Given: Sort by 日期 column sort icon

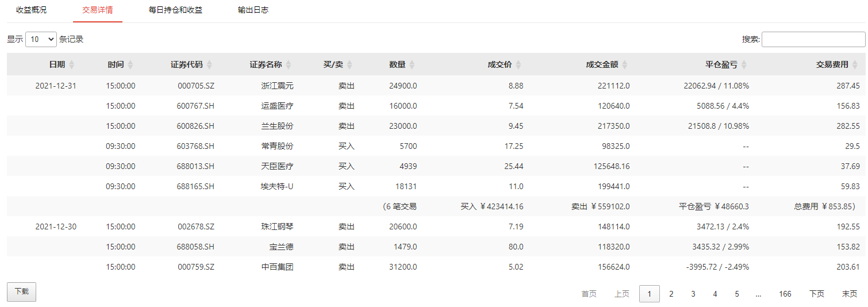Looking at the screenshot, I should [x=71, y=65].
